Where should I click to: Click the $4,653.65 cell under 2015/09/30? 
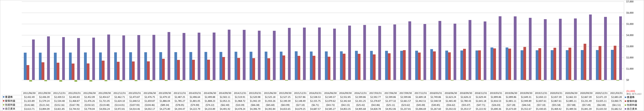click(x=285, y=109)
